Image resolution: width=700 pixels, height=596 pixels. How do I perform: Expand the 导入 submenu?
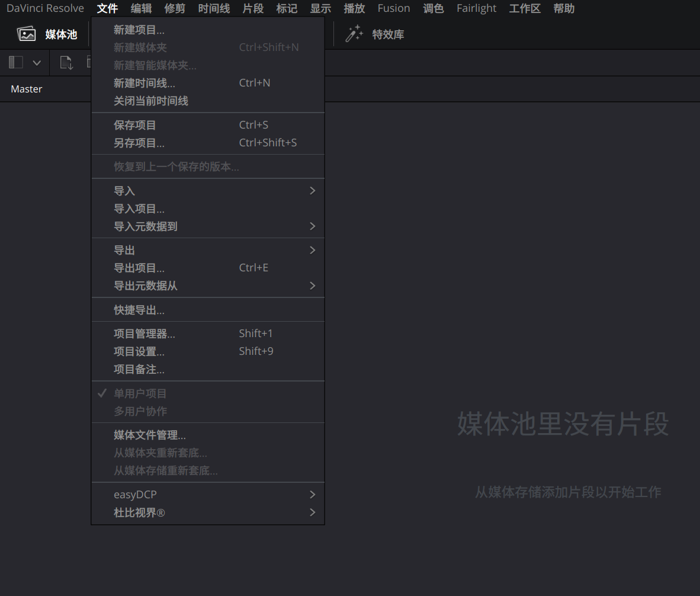208,191
